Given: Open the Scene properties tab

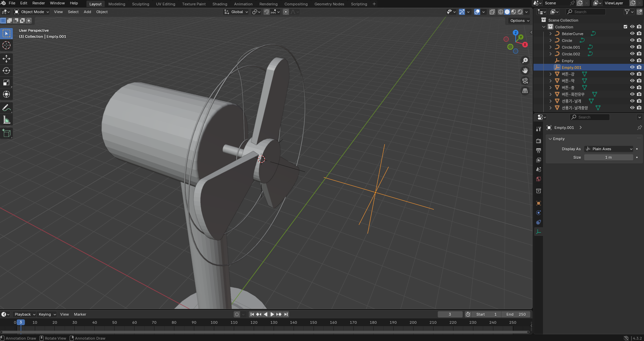Looking at the screenshot, I should (x=539, y=169).
